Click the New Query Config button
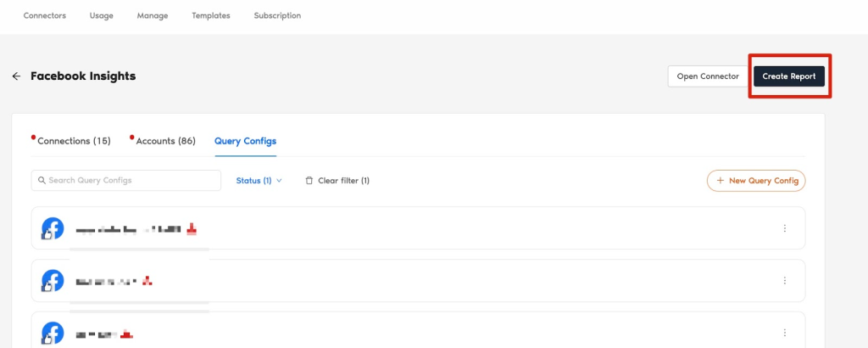The height and width of the screenshot is (348, 868). [756, 181]
